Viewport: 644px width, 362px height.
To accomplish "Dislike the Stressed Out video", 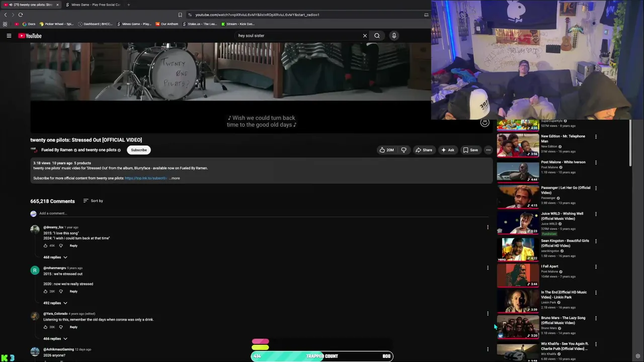I will coord(404,150).
